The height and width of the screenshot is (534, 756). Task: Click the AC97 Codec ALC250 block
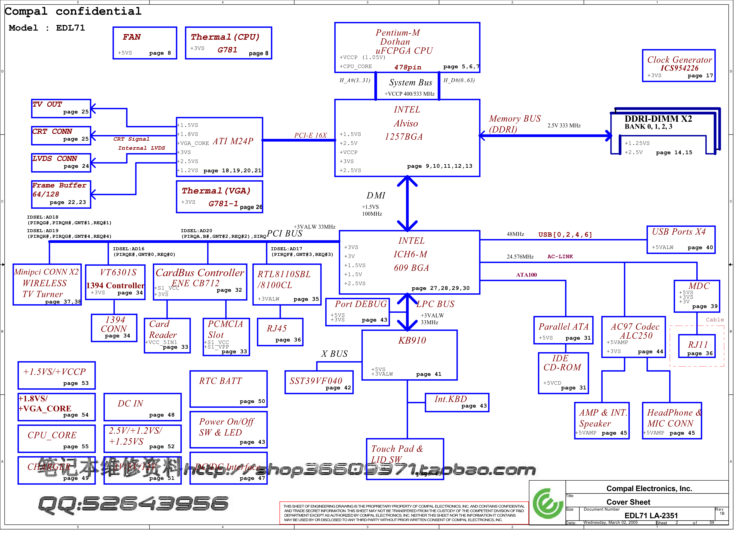click(x=633, y=337)
